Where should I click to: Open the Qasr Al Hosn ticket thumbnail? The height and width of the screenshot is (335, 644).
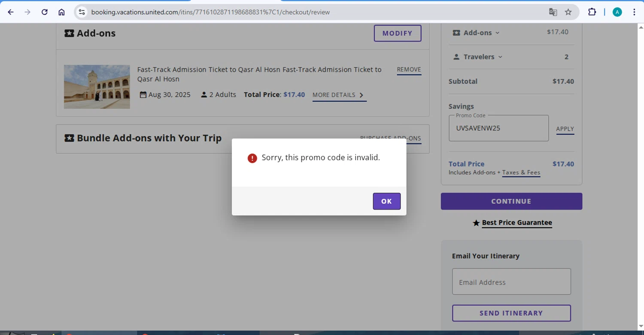click(x=97, y=87)
